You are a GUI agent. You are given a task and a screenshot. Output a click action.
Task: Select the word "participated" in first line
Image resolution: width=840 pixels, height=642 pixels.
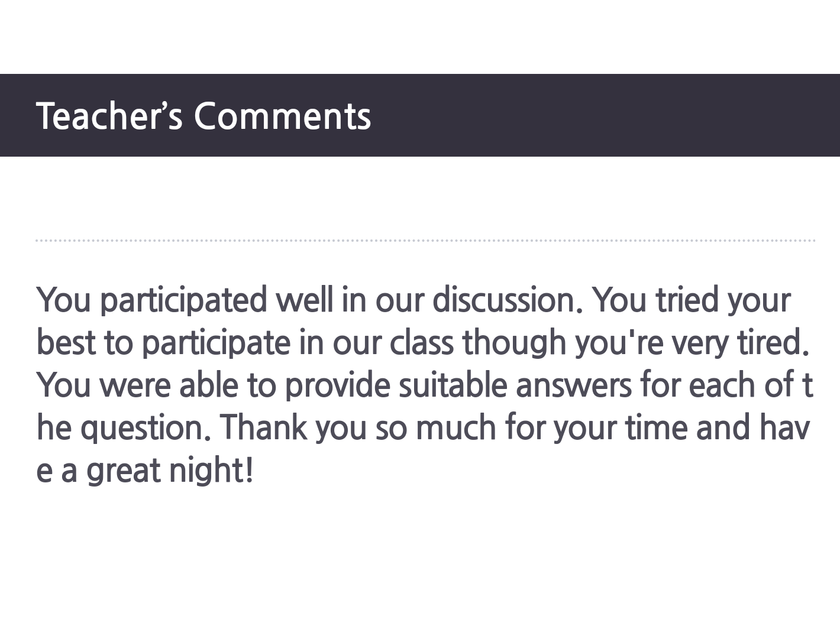click(183, 300)
